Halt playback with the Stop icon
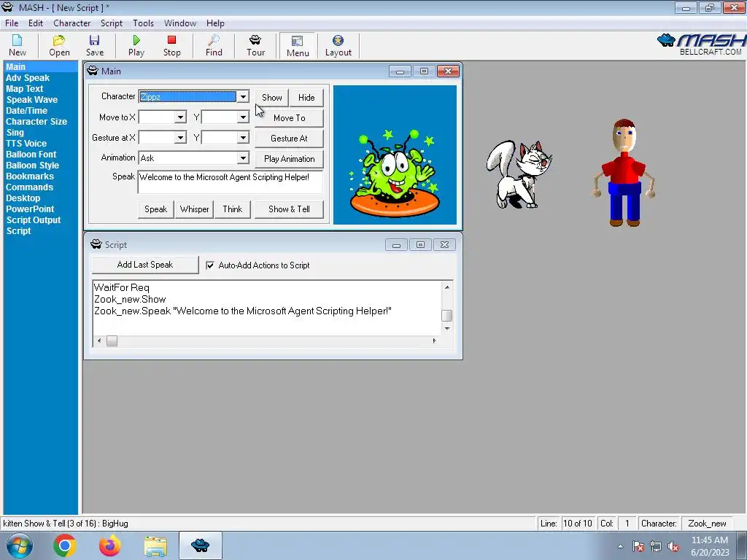Image resolution: width=747 pixels, height=560 pixels. pos(171,46)
